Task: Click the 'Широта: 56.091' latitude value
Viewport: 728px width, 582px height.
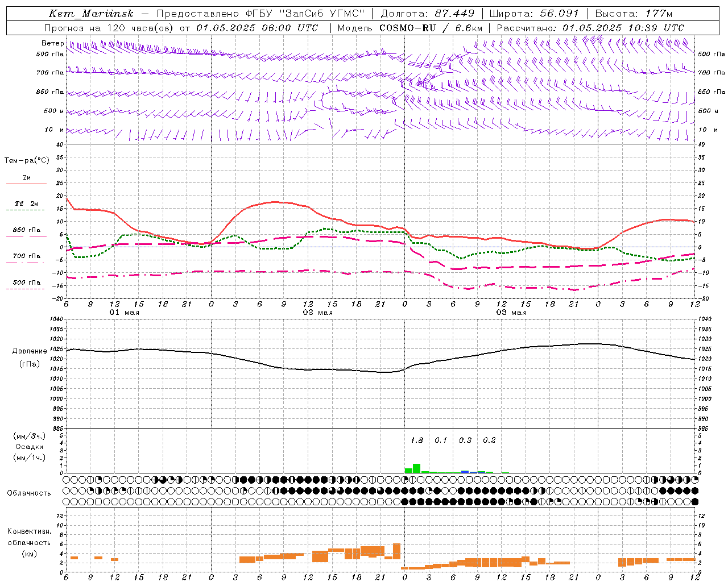Action: 533,14
